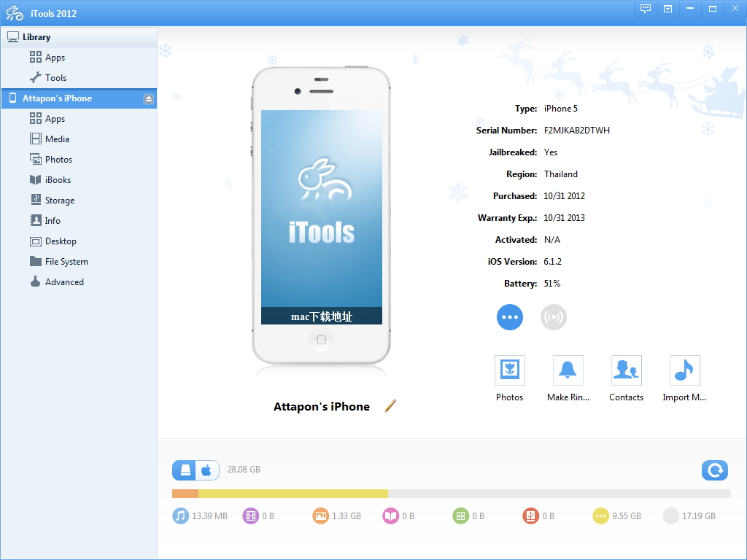Screen dimensions: 747x560
Task: Click the orange segment of the storage bar
Action: (185, 494)
